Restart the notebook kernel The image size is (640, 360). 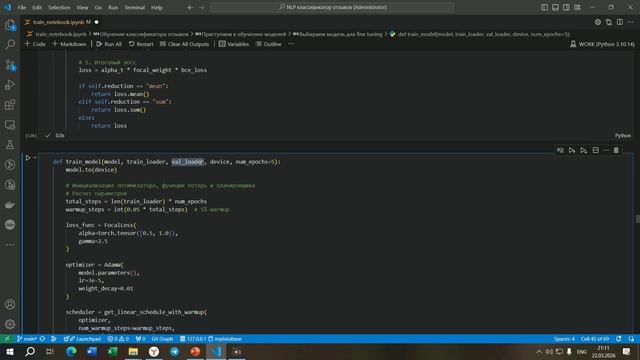[x=141, y=44]
